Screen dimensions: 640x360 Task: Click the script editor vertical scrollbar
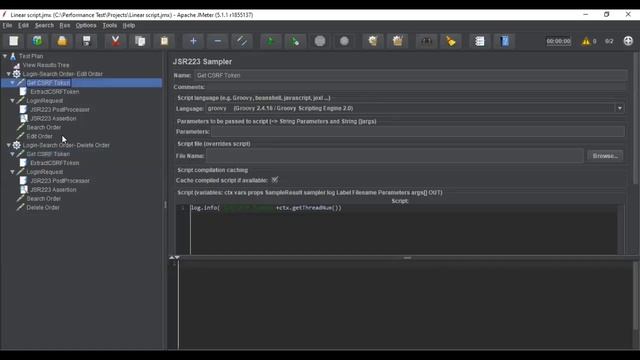pos(621,229)
